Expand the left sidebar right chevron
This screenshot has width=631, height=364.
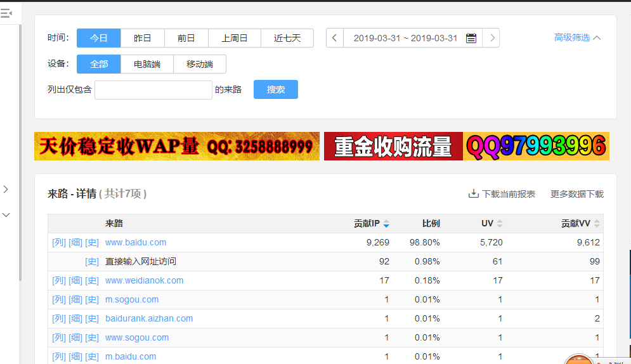tap(6, 189)
